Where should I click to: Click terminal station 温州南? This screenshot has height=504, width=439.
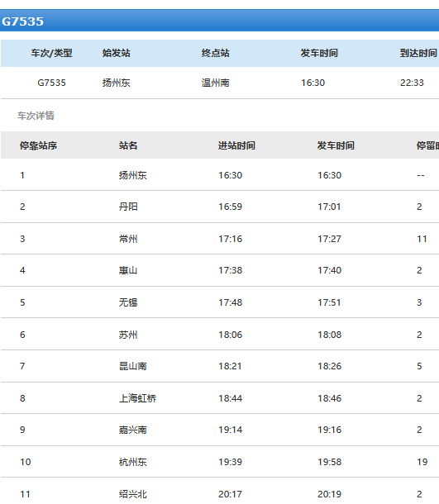(216, 83)
